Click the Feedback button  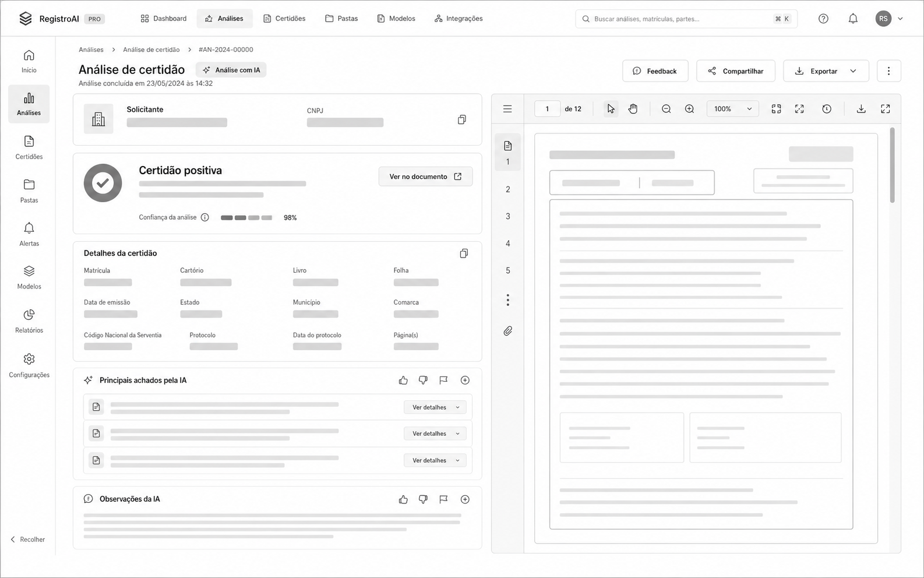655,71
